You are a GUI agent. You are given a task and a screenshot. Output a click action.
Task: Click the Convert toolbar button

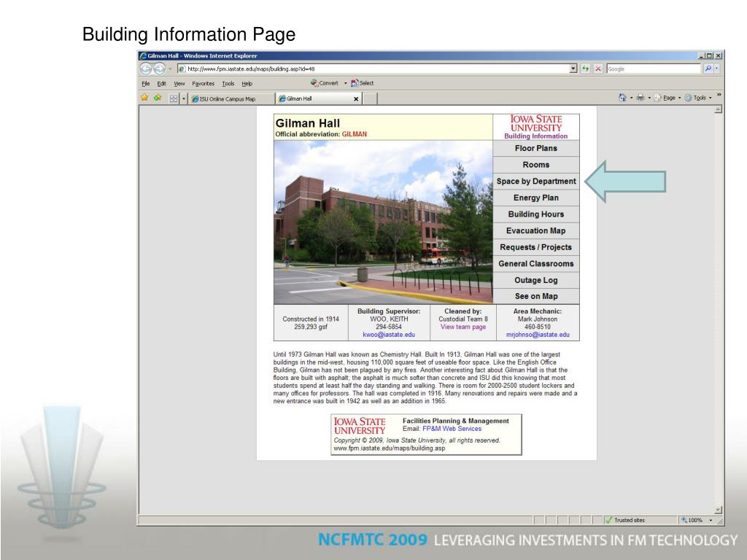(x=325, y=83)
